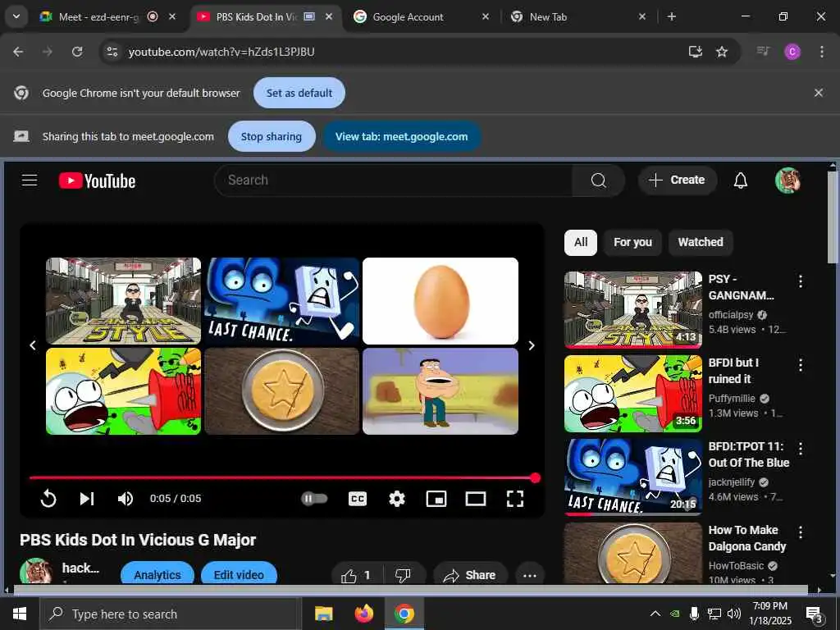Like the video

point(356,575)
